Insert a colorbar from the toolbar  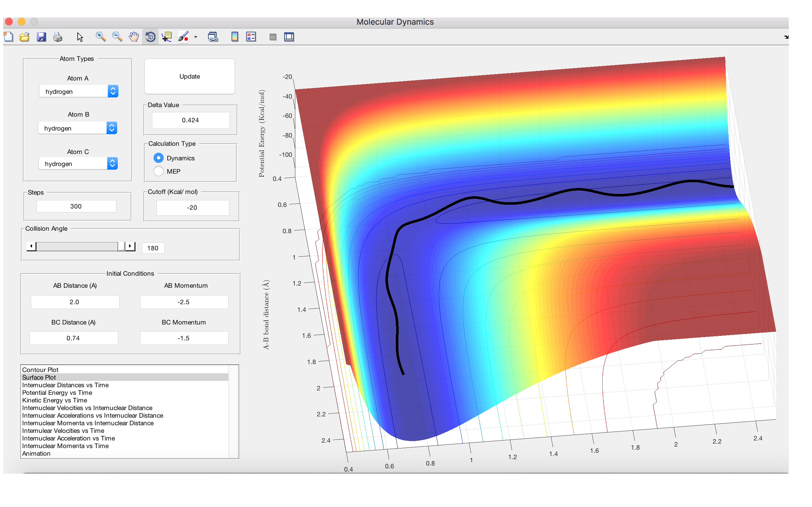[234, 36]
